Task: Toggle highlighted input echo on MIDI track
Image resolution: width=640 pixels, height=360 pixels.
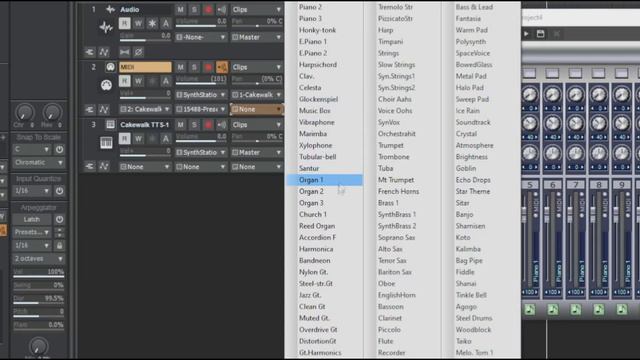Action: (222, 67)
